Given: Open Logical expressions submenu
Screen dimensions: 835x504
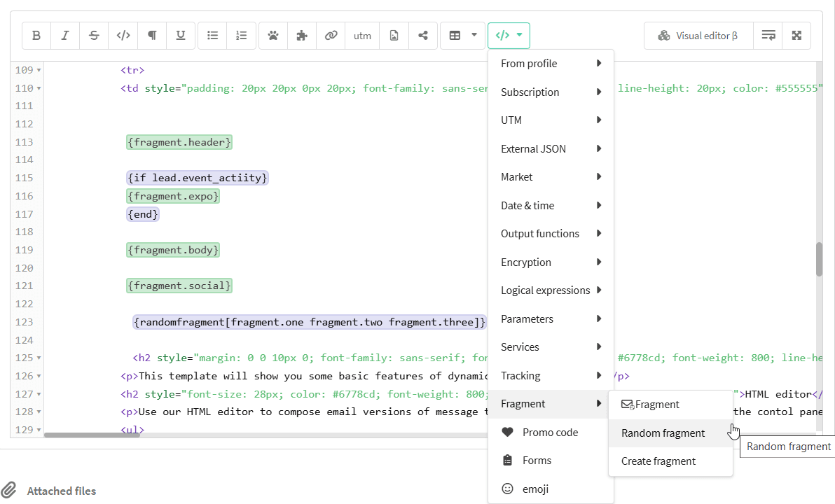Looking at the screenshot, I should click(551, 290).
